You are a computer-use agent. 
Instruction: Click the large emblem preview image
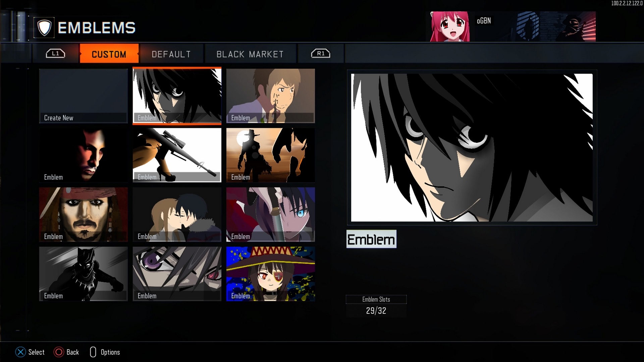[x=472, y=147]
